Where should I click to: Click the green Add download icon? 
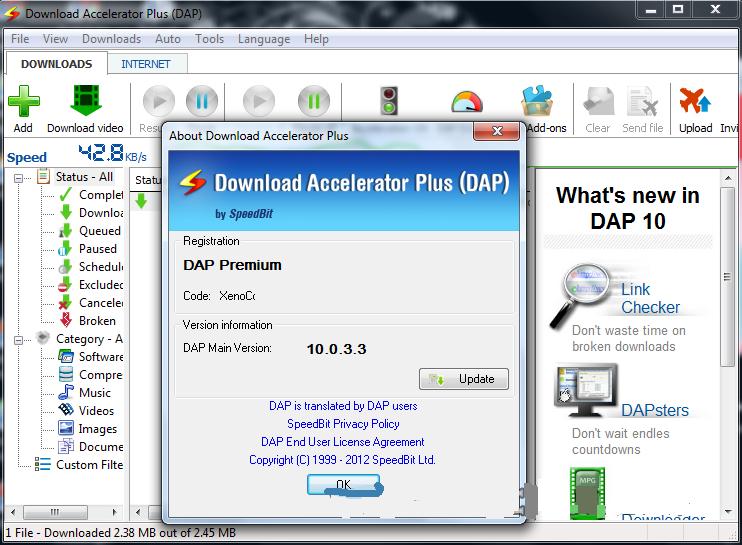point(24,101)
